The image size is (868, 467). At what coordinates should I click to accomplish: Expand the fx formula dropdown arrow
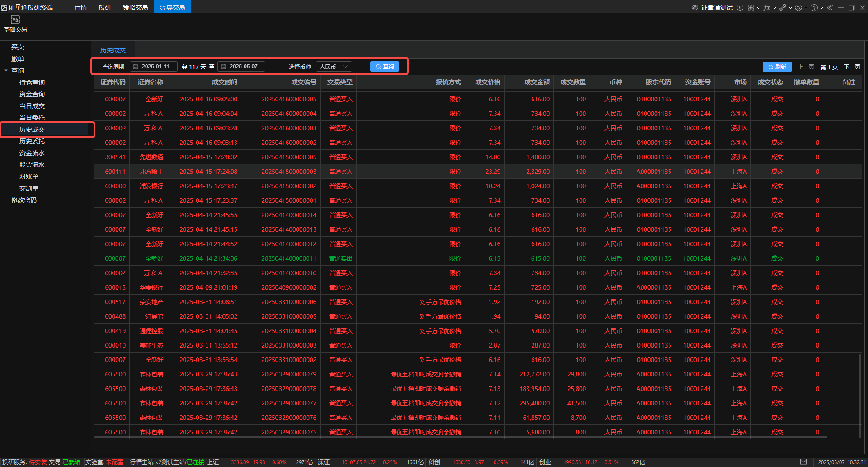774,8
